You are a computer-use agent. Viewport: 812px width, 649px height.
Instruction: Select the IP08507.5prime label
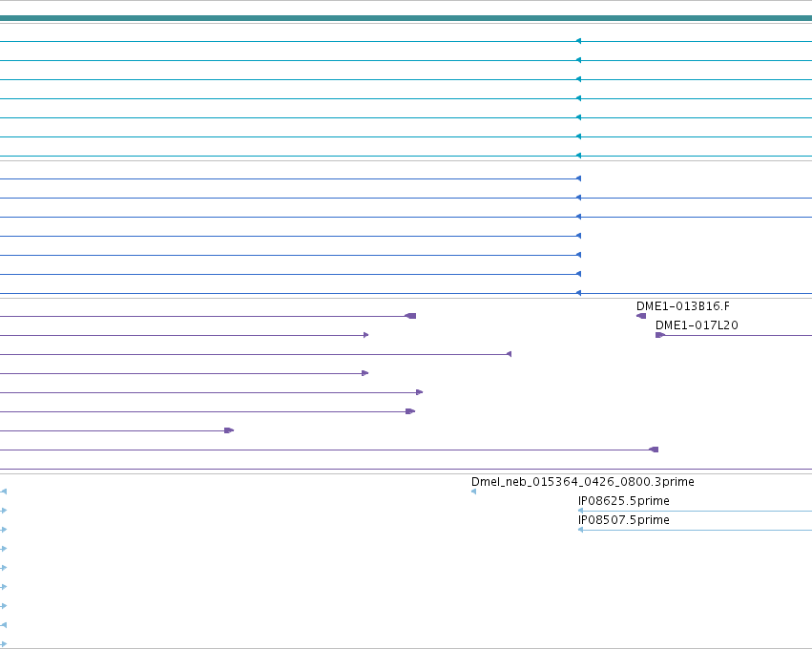(623, 520)
